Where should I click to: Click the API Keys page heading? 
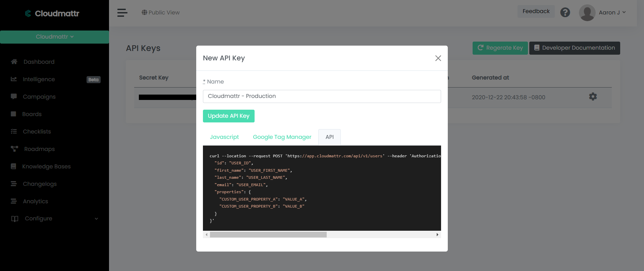143,48
